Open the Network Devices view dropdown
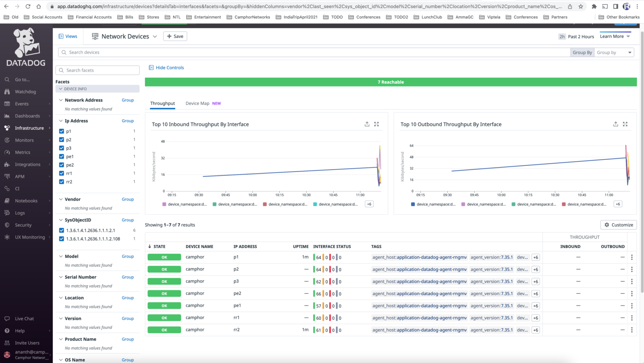Image resolution: width=644 pixels, height=363 pixels. 155,36
